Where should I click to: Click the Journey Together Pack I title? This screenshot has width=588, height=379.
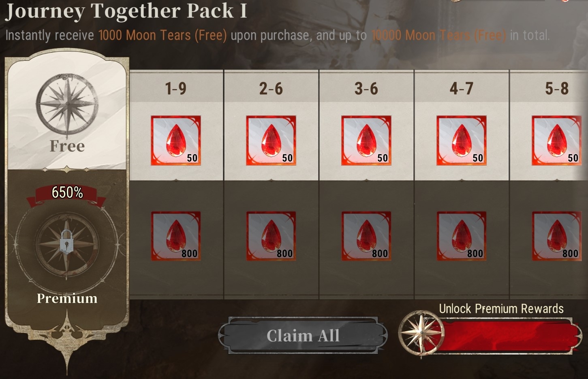126,11
